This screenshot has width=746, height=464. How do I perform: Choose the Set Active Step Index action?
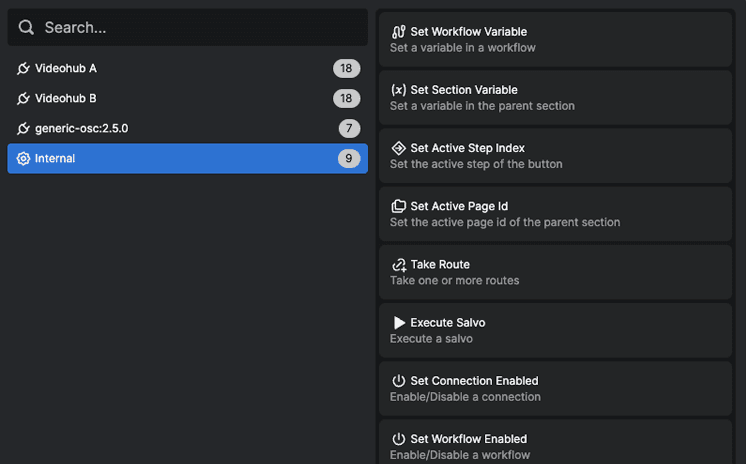click(555, 156)
